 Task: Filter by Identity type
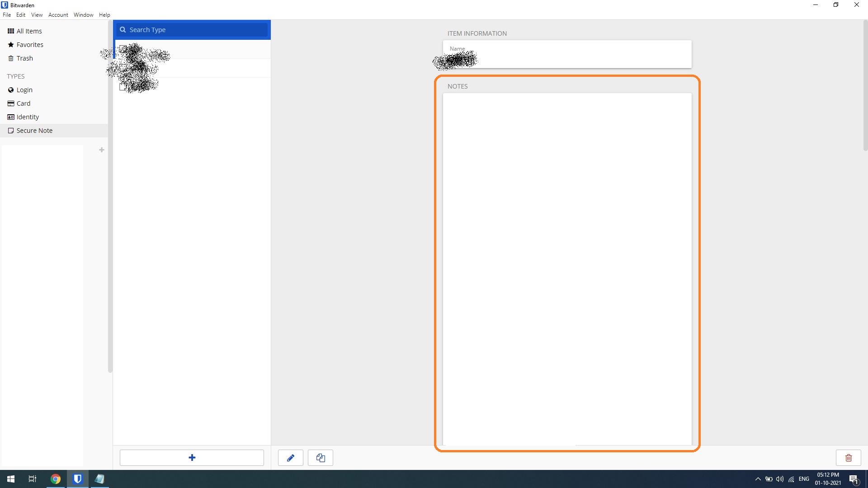(54, 117)
